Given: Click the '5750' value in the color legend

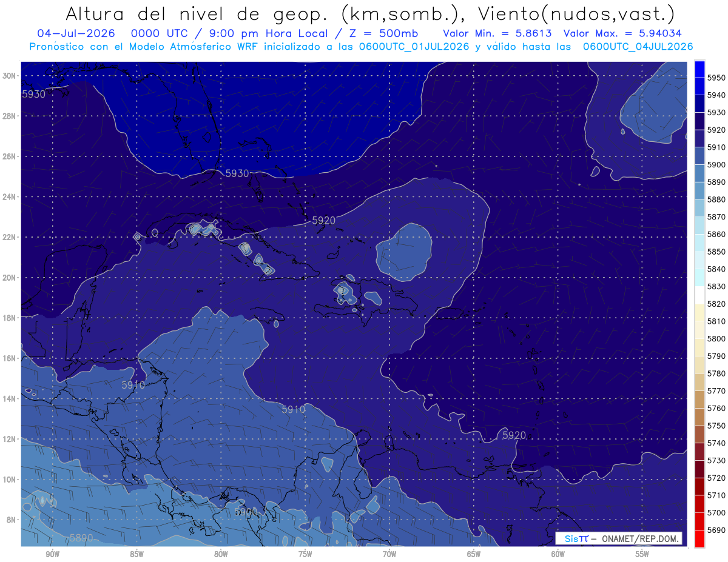Looking at the screenshot, I should tap(716, 426).
